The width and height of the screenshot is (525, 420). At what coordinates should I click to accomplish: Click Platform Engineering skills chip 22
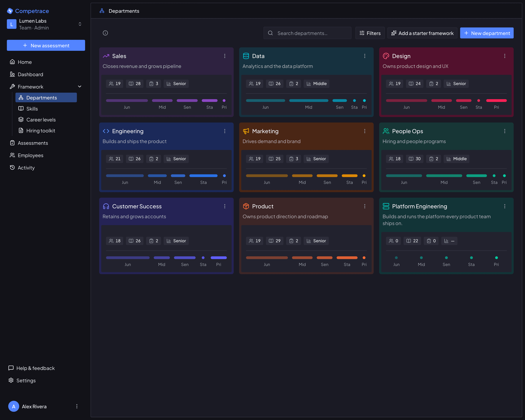click(412, 241)
